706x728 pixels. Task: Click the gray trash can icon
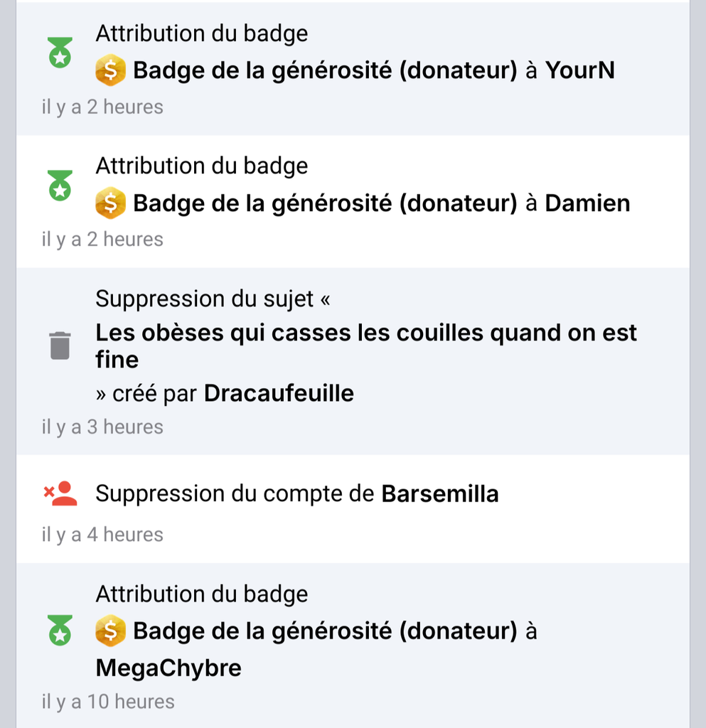60,346
